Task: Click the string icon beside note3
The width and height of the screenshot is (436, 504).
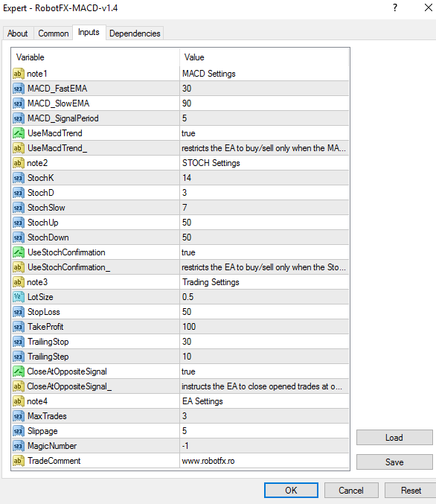Action: (19, 282)
